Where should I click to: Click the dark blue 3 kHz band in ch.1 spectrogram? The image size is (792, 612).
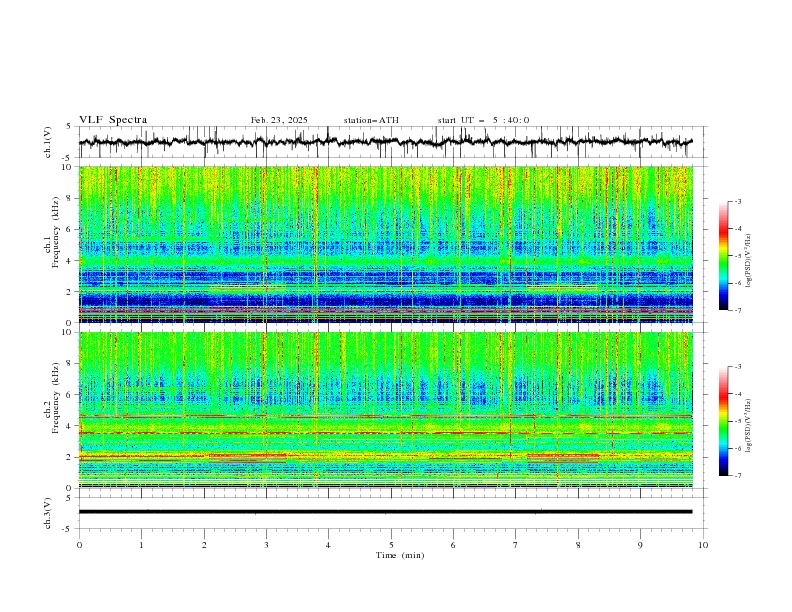pyautogui.click(x=386, y=277)
